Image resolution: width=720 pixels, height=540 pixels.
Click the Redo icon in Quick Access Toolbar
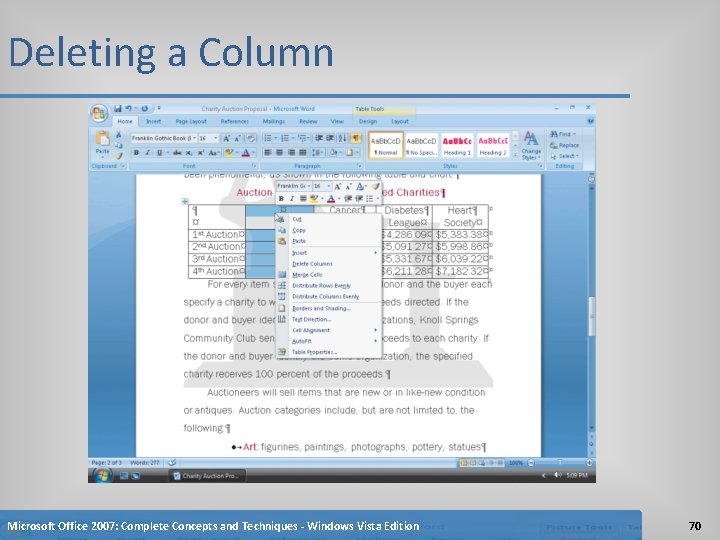[x=144, y=108]
